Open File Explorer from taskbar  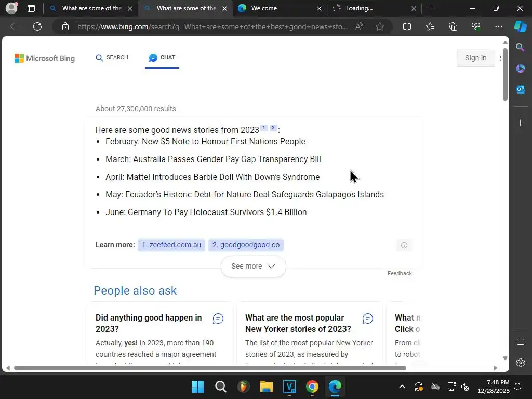click(x=267, y=387)
